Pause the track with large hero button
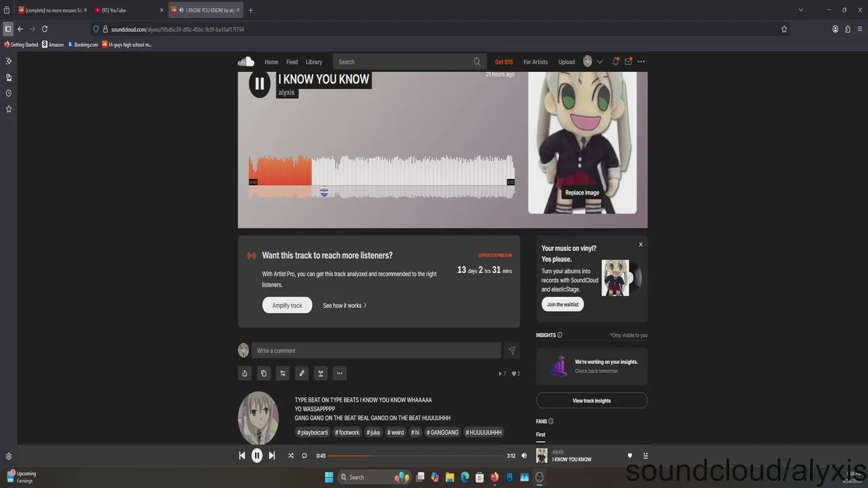Screen dimensions: 868x488 pyautogui.click(x=259, y=84)
